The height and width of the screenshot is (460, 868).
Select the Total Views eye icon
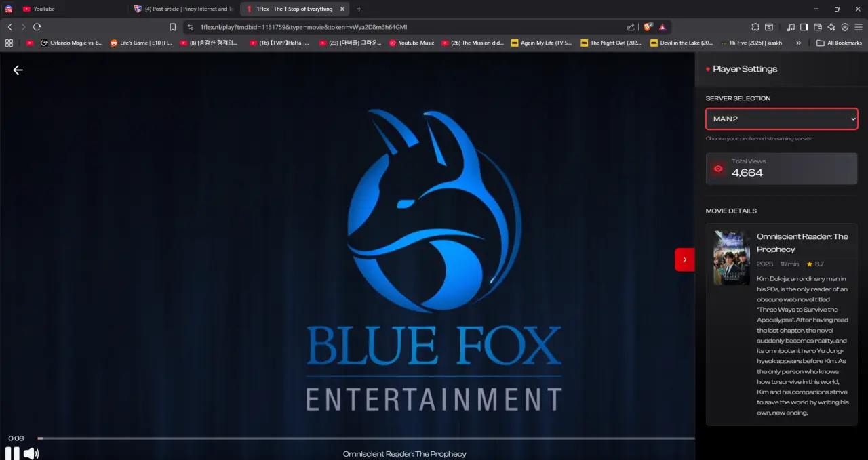pyautogui.click(x=718, y=169)
